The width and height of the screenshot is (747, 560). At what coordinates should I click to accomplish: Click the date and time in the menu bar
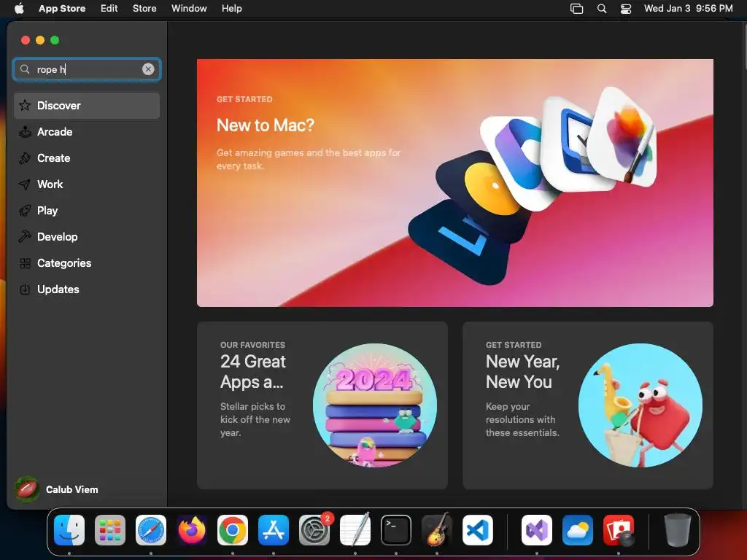tap(689, 8)
